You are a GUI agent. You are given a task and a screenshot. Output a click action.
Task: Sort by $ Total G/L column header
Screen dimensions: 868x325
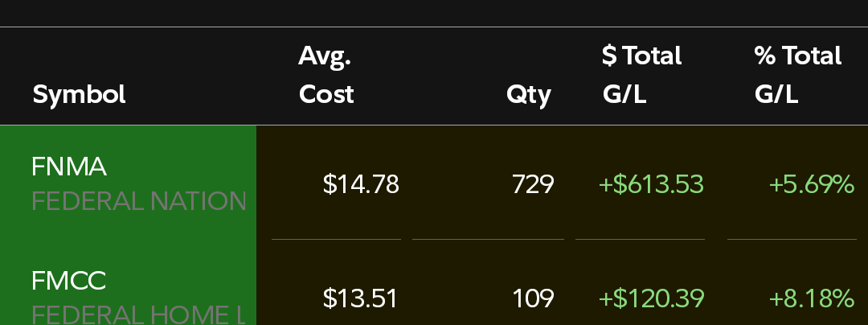pos(641,76)
